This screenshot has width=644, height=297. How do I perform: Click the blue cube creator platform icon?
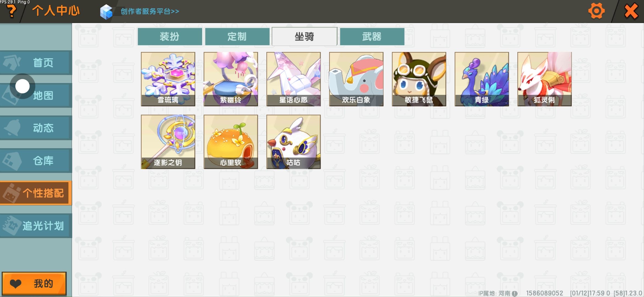pos(106,12)
